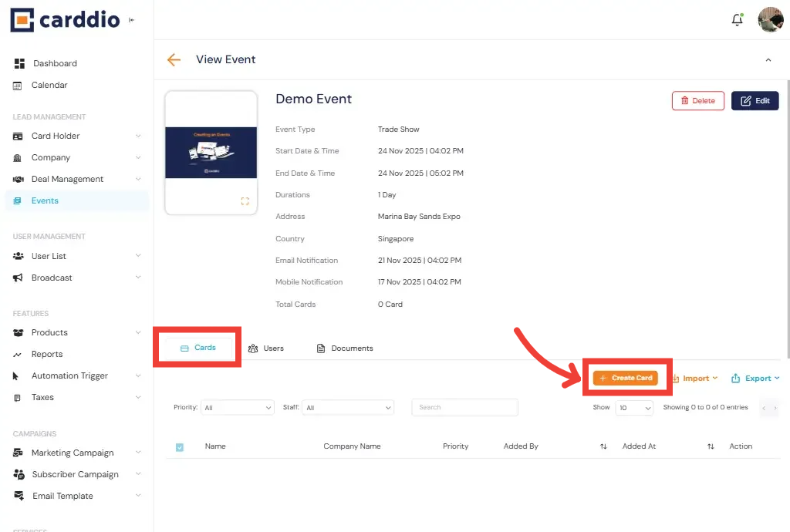The width and height of the screenshot is (790, 532).
Task: Expand the Staff filter dropdown
Action: click(x=348, y=407)
